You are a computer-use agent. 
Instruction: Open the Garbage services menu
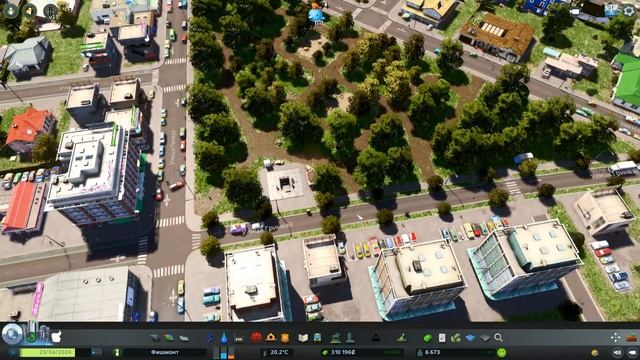click(x=239, y=338)
